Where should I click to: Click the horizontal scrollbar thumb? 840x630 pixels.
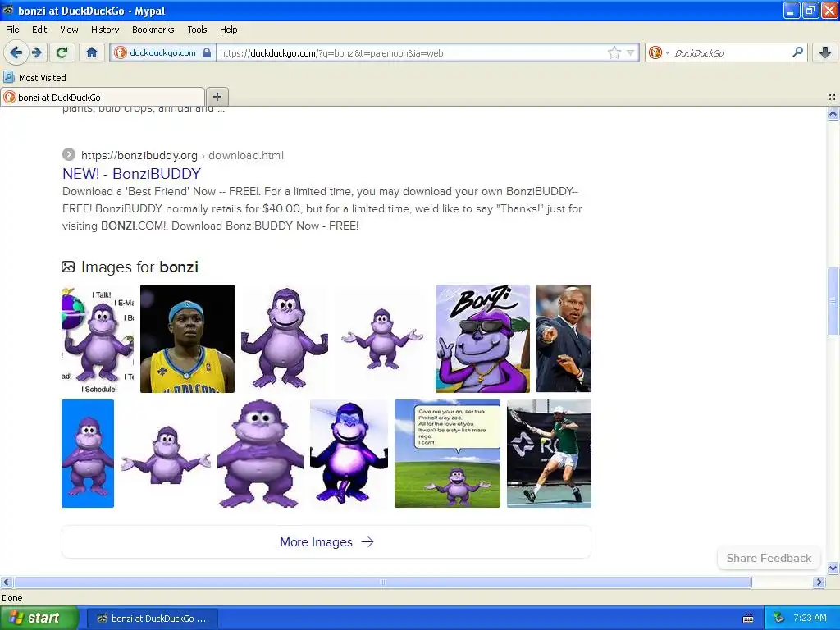click(x=382, y=582)
